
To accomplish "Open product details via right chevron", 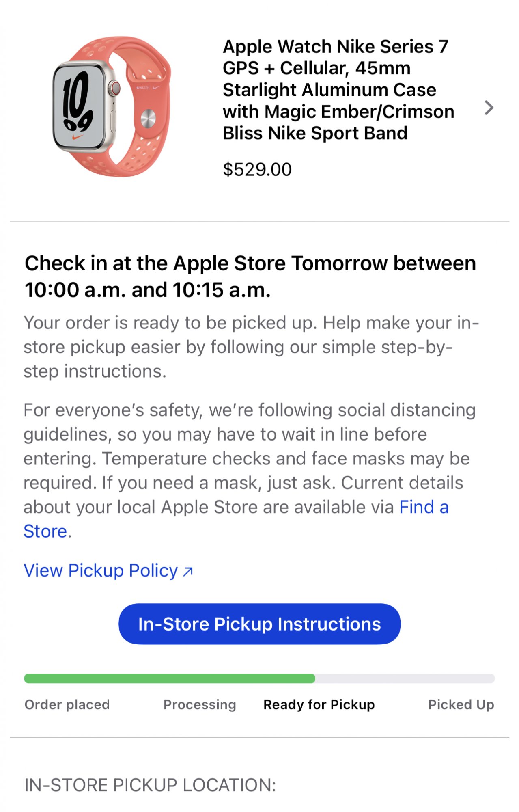I will 489,108.
